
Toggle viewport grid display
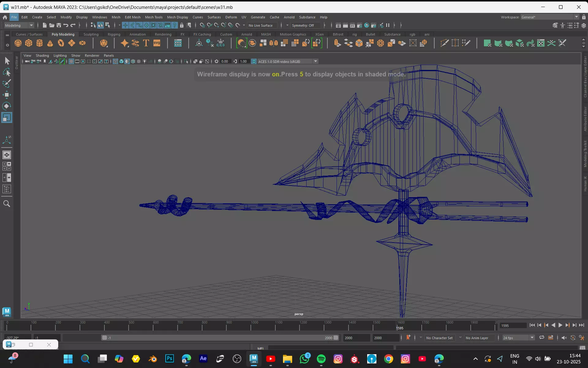point(71,61)
